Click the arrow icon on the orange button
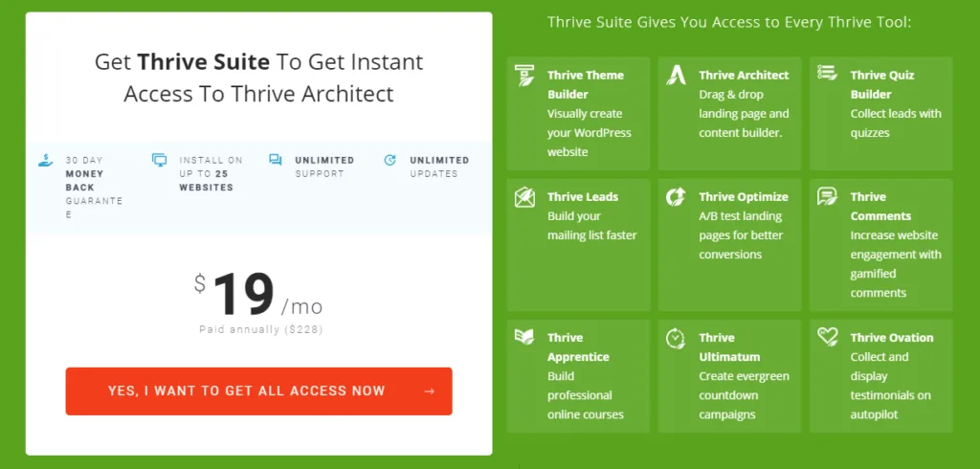Image resolution: width=980 pixels, height=469 pixels. tap(429, 391)
